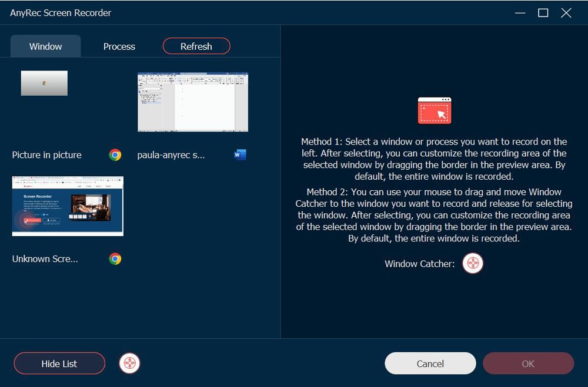Viewport: 588px width, 387px height.
Task: Click the Unknown Scre... label
Action: 45,259
